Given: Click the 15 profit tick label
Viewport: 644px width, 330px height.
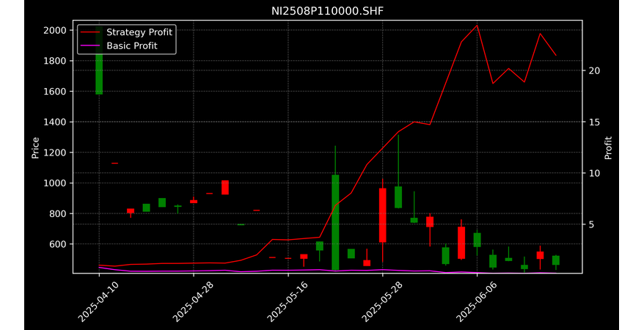Looking at the screenshot, I should click(x=594, y=122).
